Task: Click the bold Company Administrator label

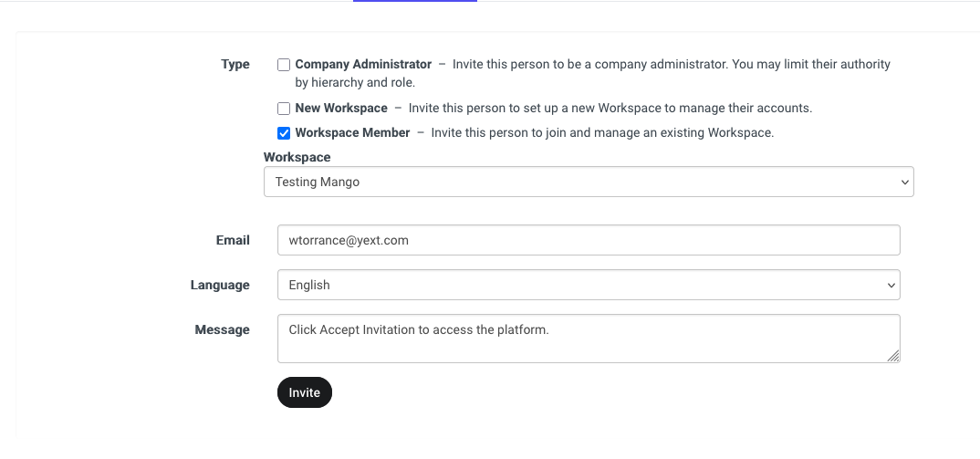Action: tap(363, 65)
